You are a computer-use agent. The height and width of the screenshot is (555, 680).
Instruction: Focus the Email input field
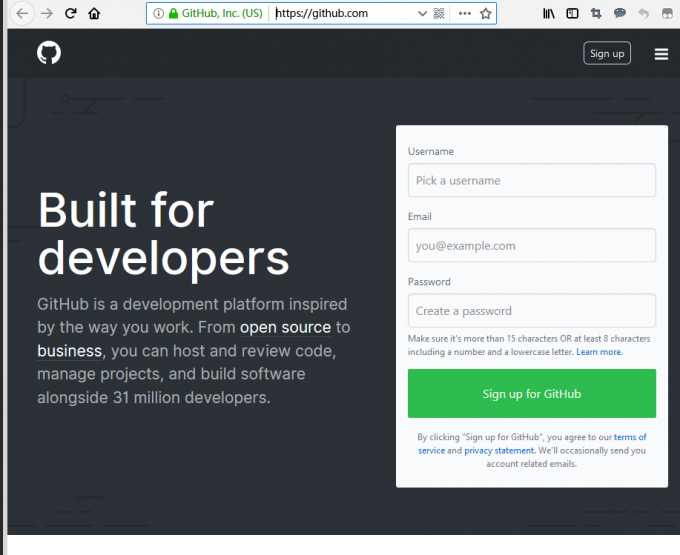(532, 245)
